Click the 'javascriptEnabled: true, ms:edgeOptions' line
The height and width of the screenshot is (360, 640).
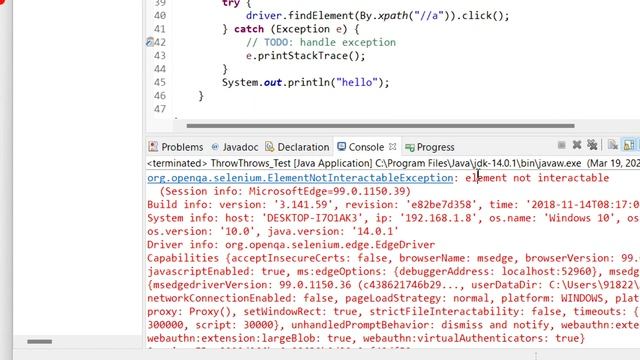(x=393, y=271)
